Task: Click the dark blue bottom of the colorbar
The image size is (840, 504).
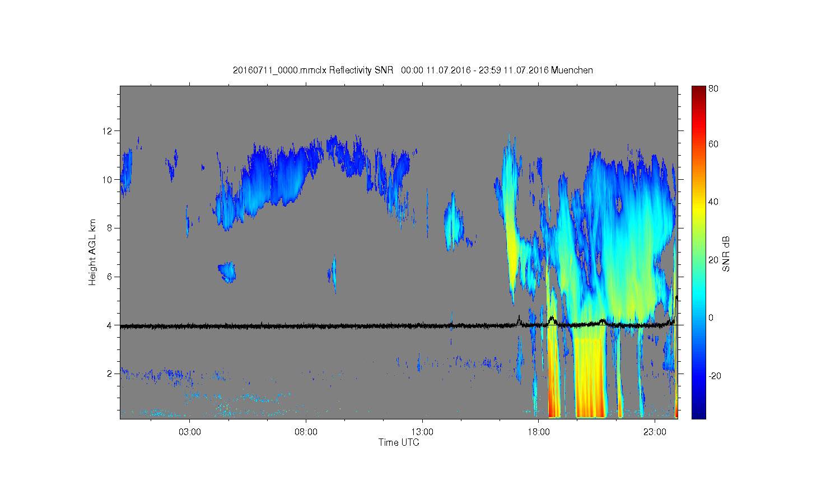Action: tap(698, 413)
